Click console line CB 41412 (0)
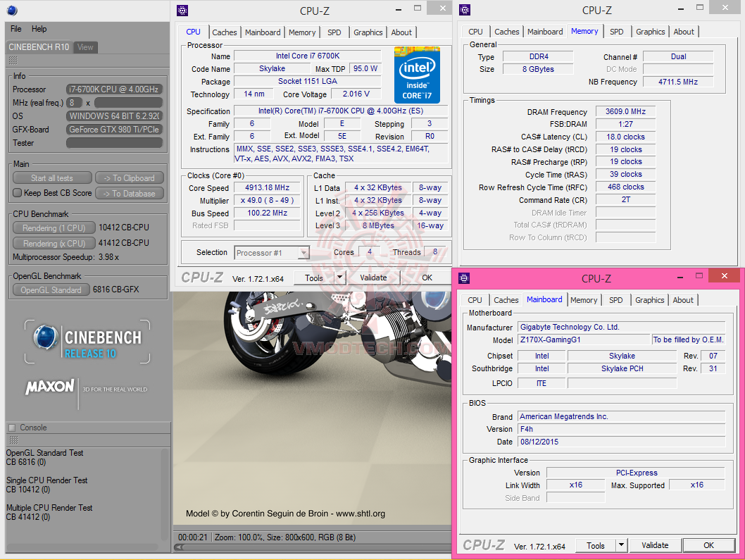 28,517
